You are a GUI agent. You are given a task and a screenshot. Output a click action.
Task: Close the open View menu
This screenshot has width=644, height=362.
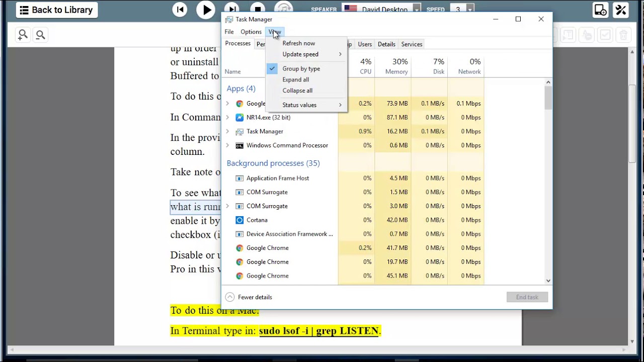point(275,32)
